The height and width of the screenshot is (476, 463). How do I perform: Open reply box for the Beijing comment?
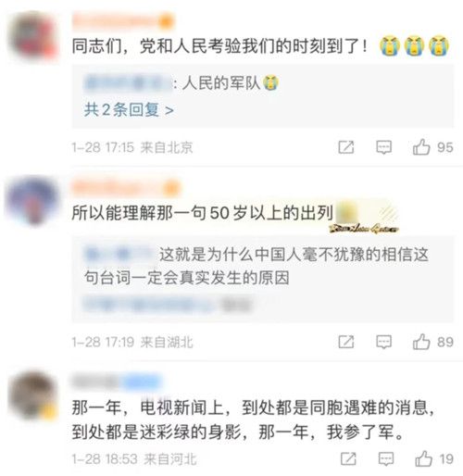383,147
